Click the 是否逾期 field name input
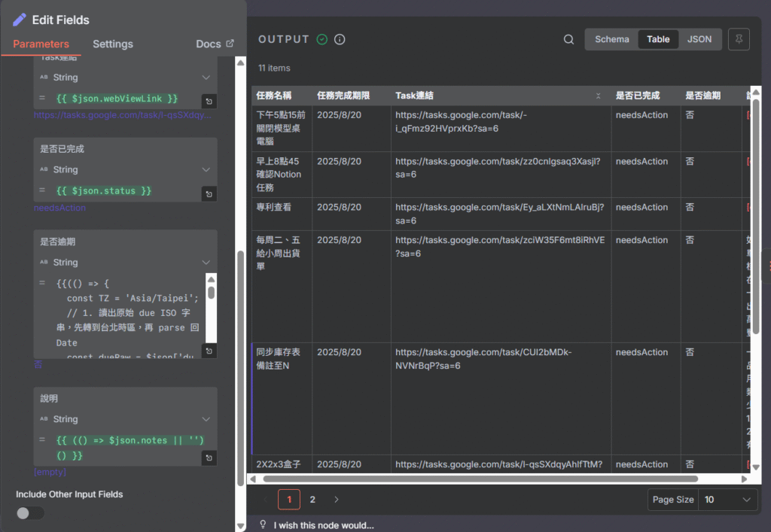771x532 pixels. point(126,242)
